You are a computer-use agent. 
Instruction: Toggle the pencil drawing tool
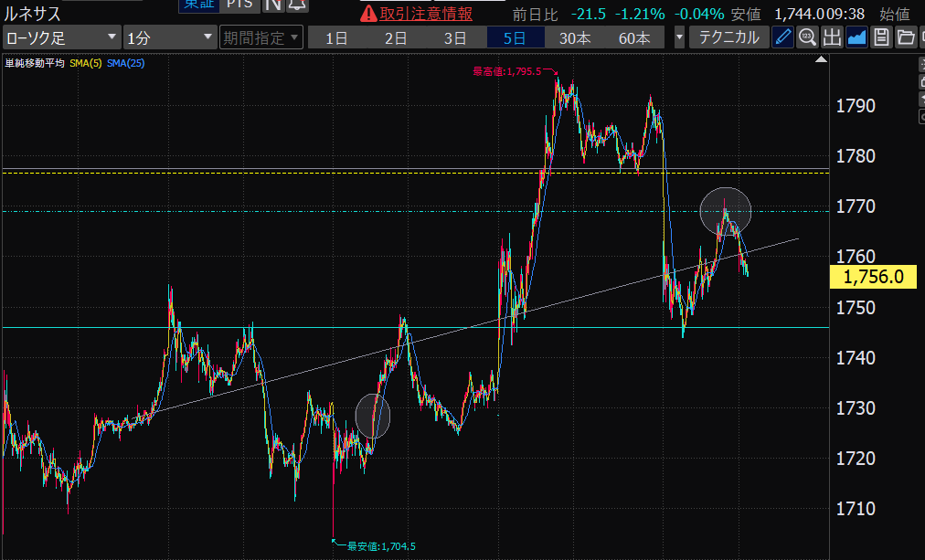click(x=783, y=37)
